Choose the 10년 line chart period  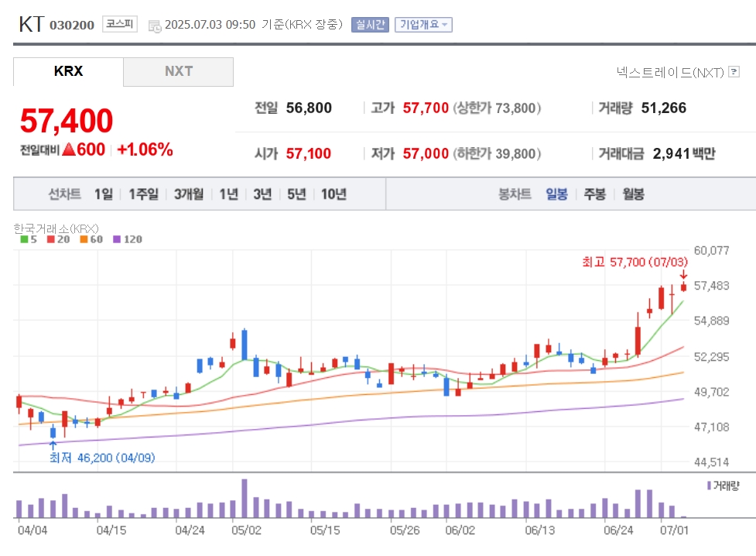coord(334,194)
